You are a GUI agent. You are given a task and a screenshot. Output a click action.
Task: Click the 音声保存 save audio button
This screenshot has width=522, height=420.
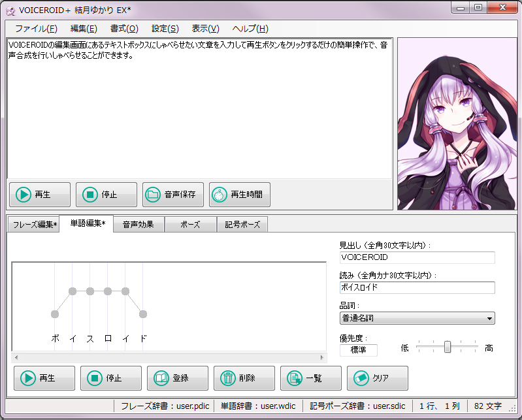tap(172, 195)
